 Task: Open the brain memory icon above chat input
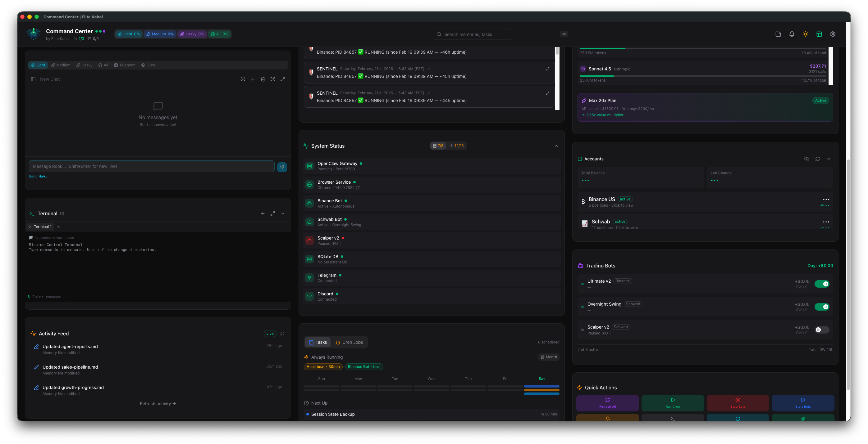pos(243,79)
